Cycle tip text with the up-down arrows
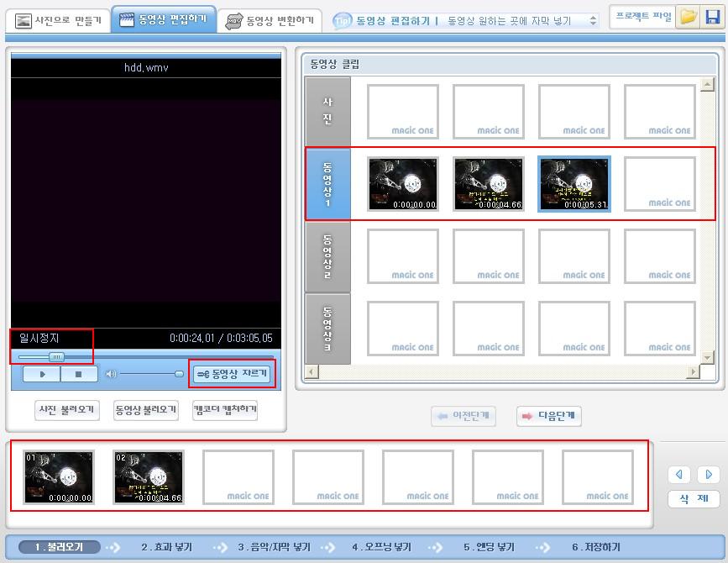Image resolution: width=728 pixels, height=563 pixels. [593, 20]
